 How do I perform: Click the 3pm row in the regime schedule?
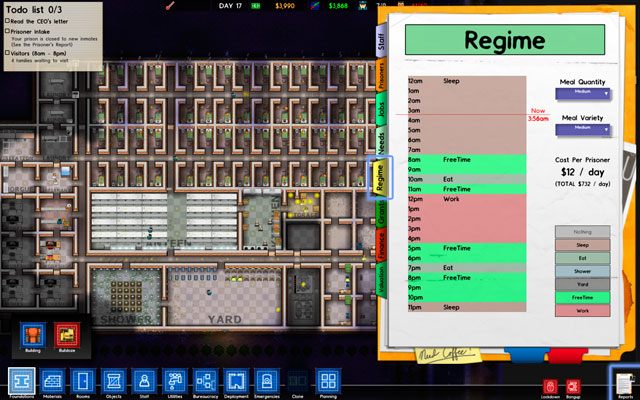point(467,229)
